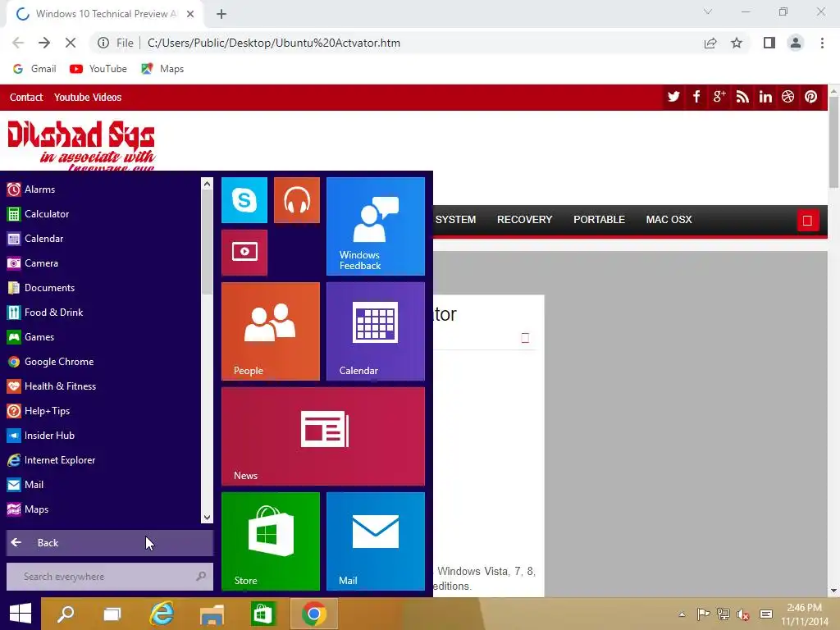Open the People tile

271,331
